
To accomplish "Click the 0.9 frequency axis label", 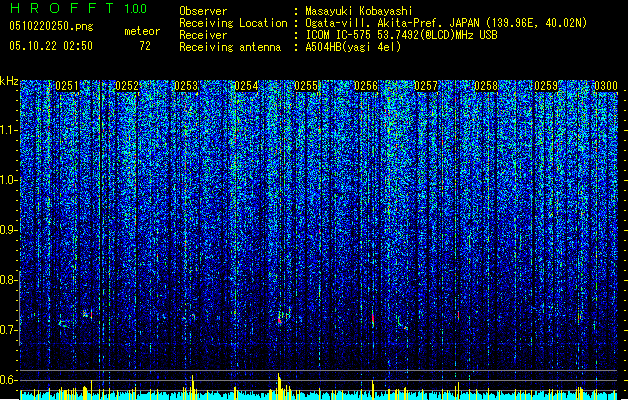I will (x=8, y=230).
